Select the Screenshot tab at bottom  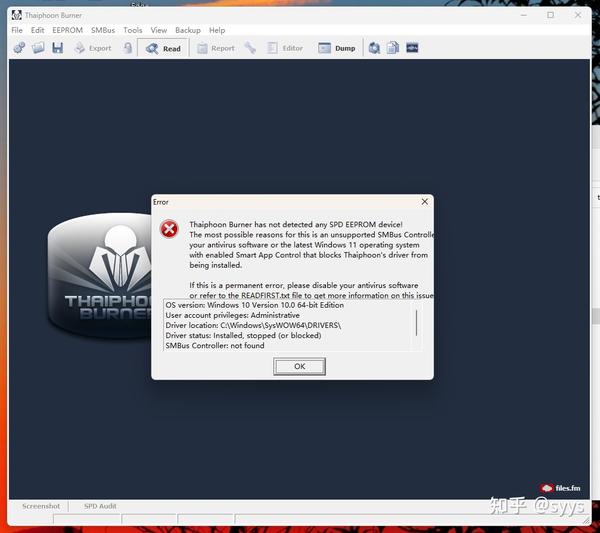(41, 506)
